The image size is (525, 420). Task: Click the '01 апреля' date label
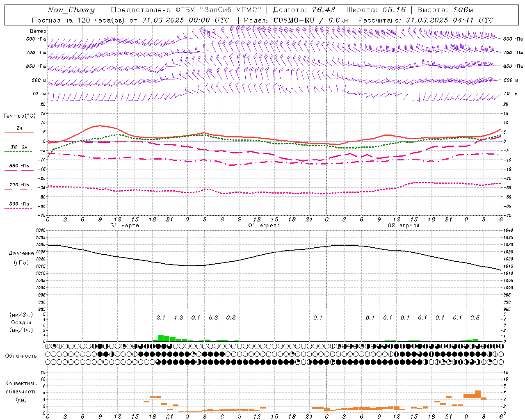click(264, 226)
